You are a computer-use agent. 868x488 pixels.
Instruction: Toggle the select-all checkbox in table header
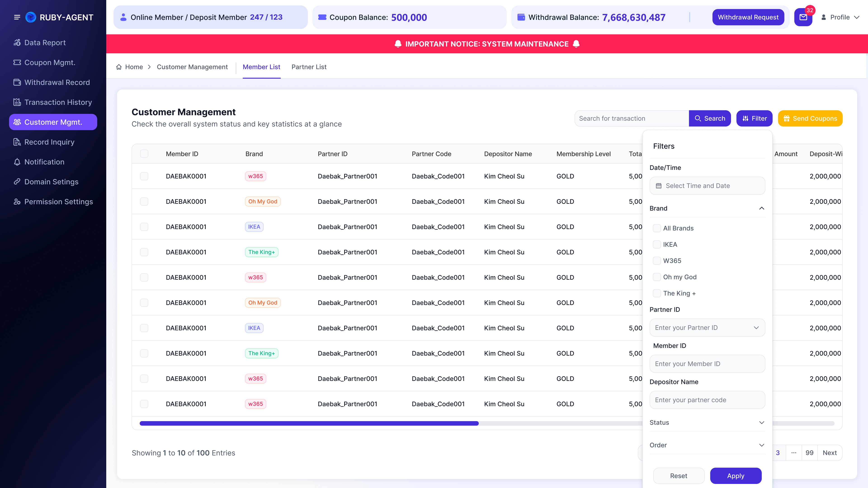(x=144, y=154)
